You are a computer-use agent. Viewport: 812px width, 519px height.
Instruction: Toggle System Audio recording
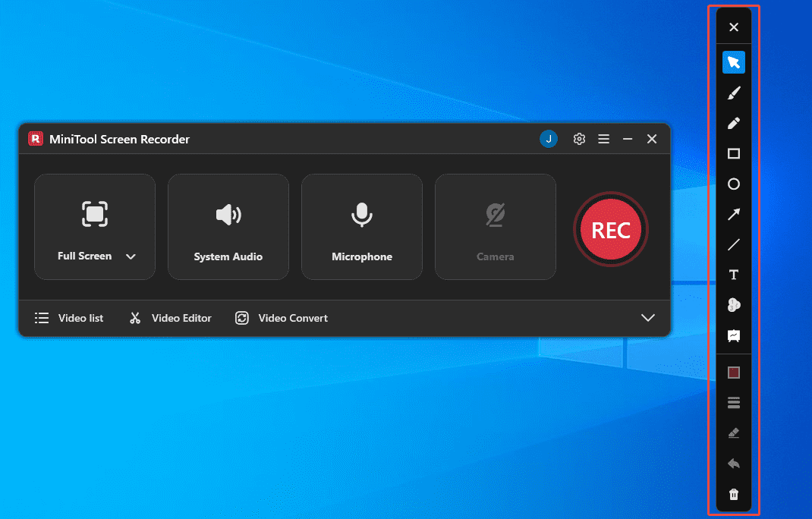pyautogui.click(x=228, y=226)
